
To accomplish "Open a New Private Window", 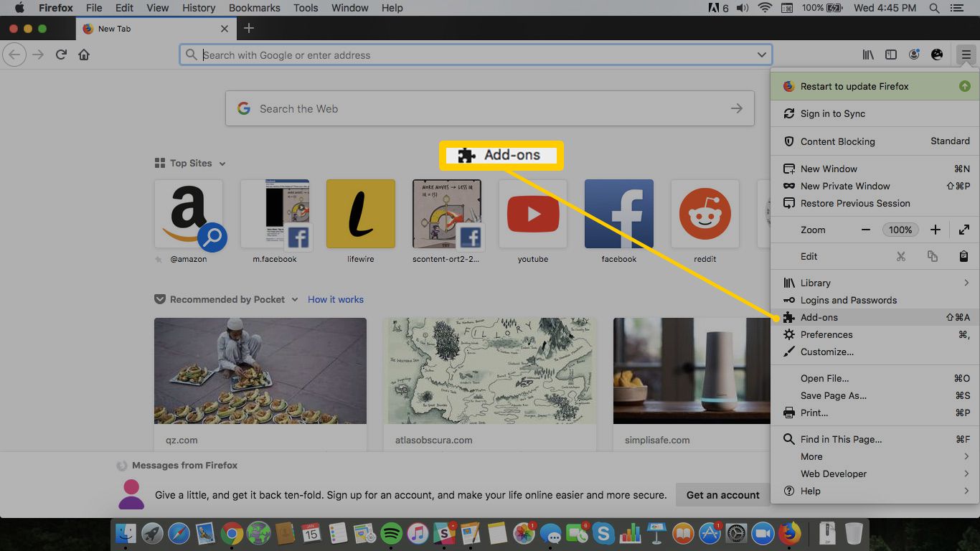I will (875, 186).
